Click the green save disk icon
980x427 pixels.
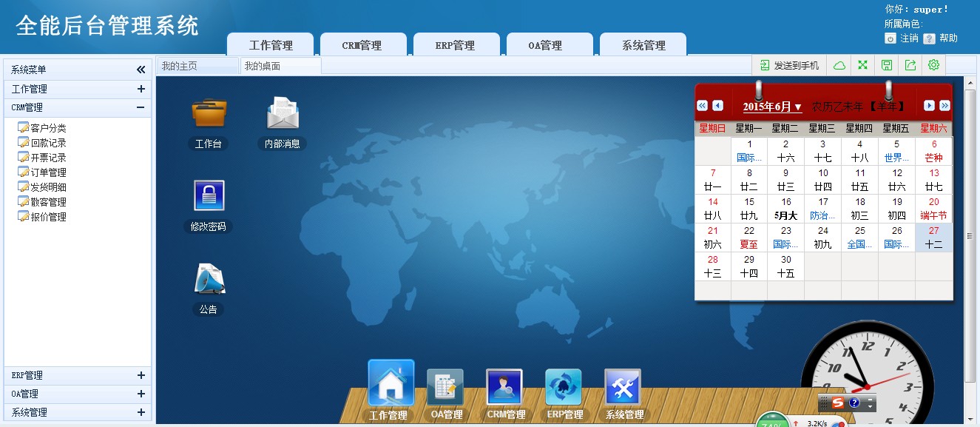[x=886, y=65]
